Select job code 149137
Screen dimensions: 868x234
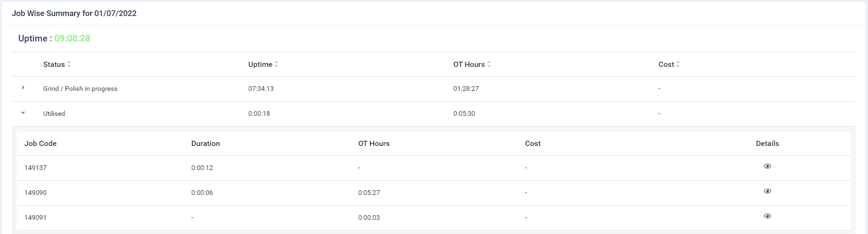(35, 168)
